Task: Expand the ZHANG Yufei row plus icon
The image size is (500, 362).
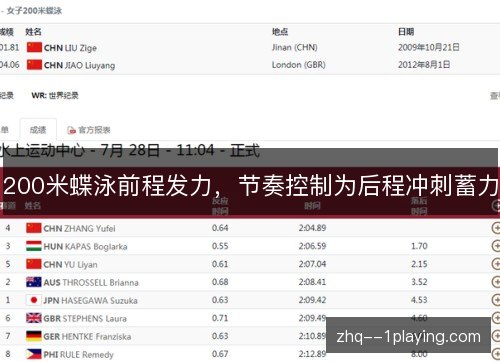Action: 496,228
